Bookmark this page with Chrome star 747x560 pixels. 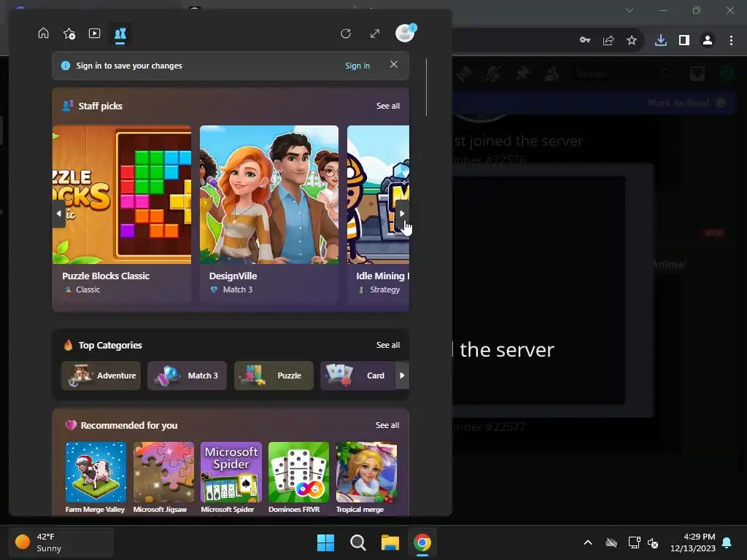632,41
